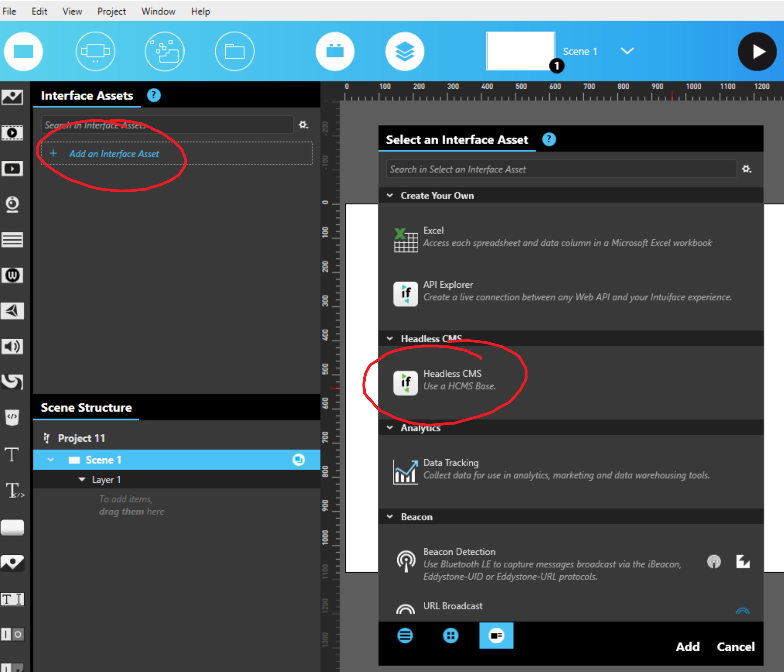Collapse the Beacon section

390,516
